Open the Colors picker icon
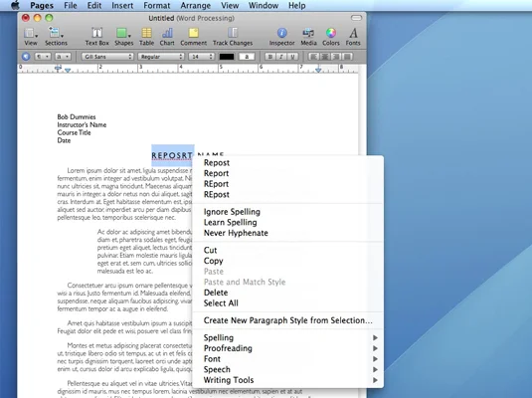This screenshot has height=398, width=532. pyautogui.click(x=331, y=37)
